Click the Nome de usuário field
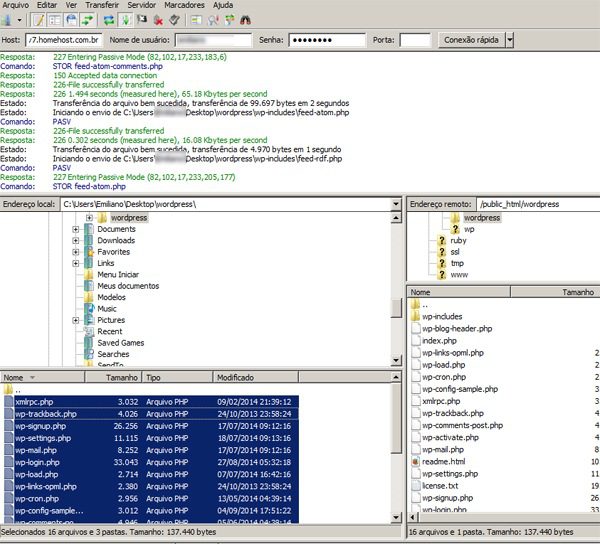 pyautogui.click(x=213, y=40)
